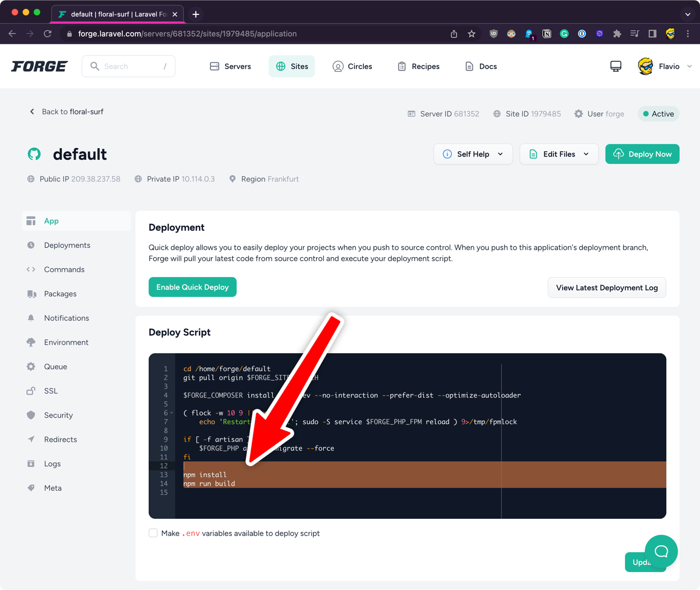Screen dimensions: 700x590
Task: Click the Forge logo
Action: point(39,66)
